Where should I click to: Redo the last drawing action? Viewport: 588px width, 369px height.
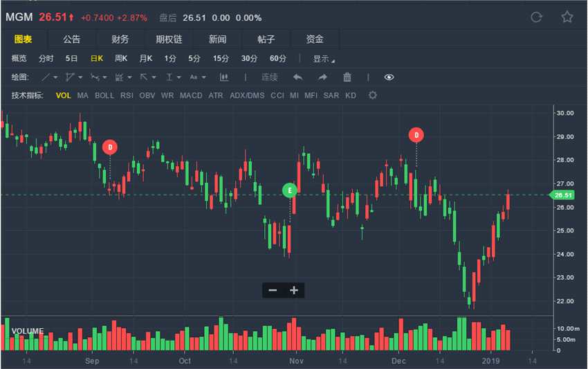322,78
